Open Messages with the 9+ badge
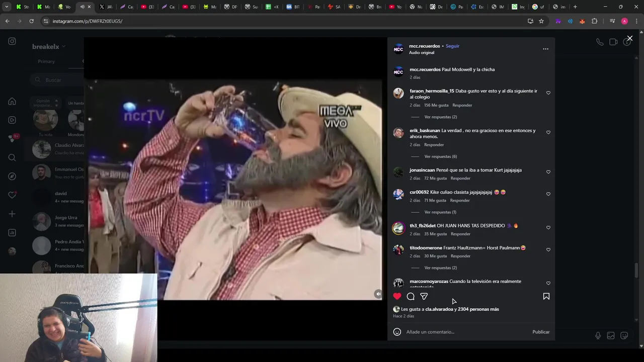Viewport: 644px width, 362px height. (x=12, y=139)
